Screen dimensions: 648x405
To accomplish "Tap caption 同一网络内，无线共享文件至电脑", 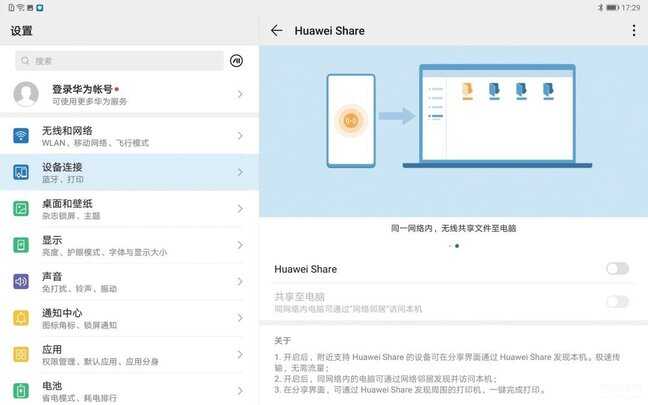I will (x=453, y=228).
